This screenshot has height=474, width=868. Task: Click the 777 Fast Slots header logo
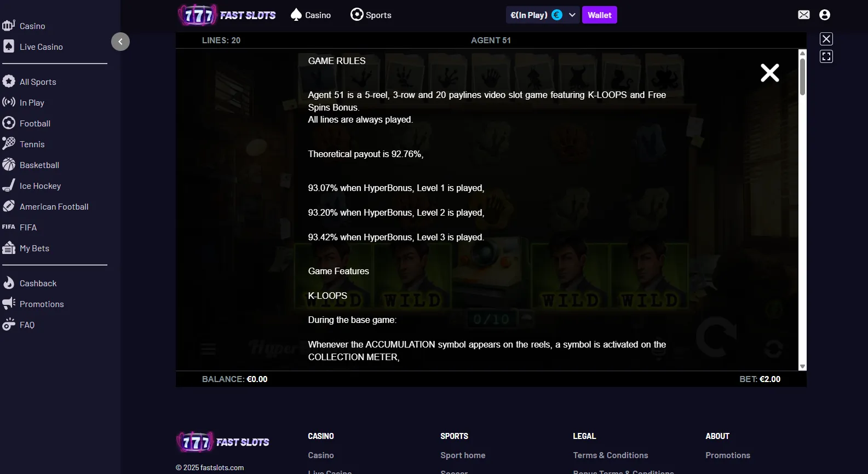tap(227, 15)
